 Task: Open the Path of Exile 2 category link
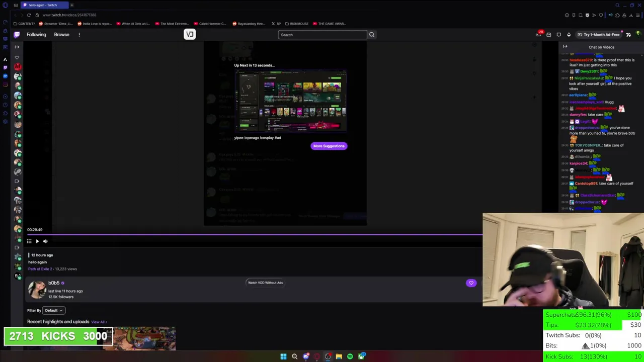tap(40, 269)
